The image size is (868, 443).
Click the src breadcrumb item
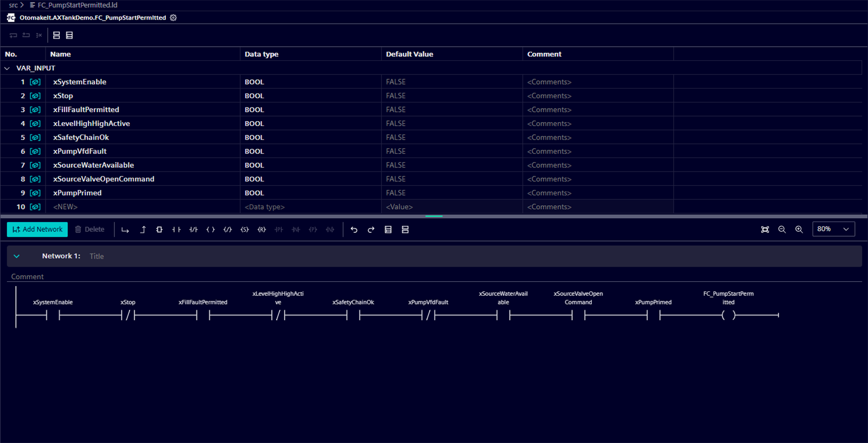pos(13,5)
